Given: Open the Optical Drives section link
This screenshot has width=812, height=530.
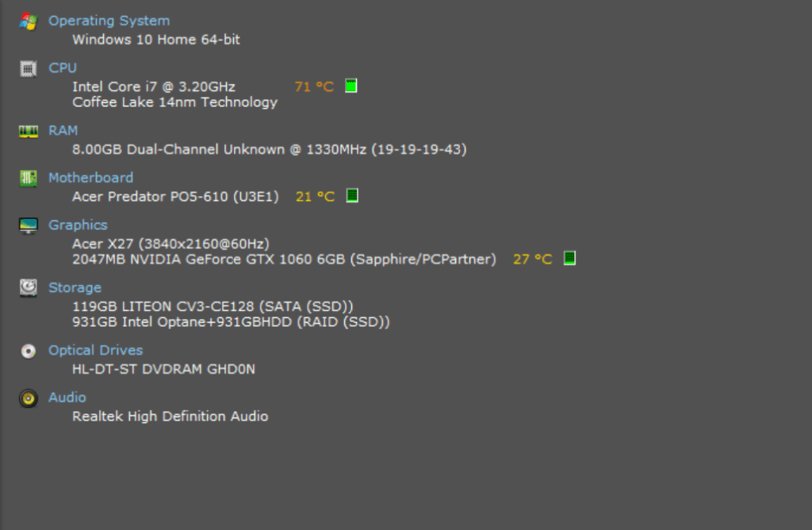Looking at the screenshot, I should [95, 350].
